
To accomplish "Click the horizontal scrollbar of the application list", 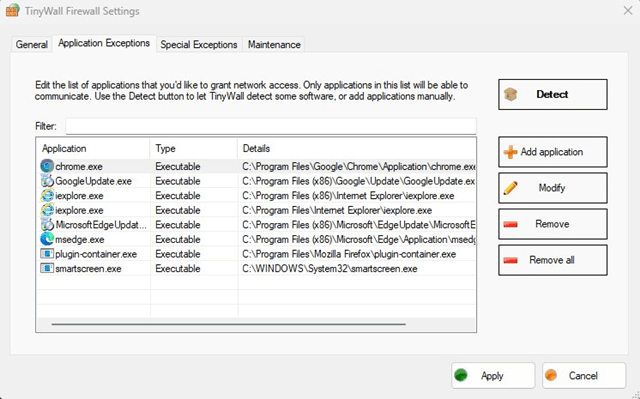I will [x=229, y=324].
